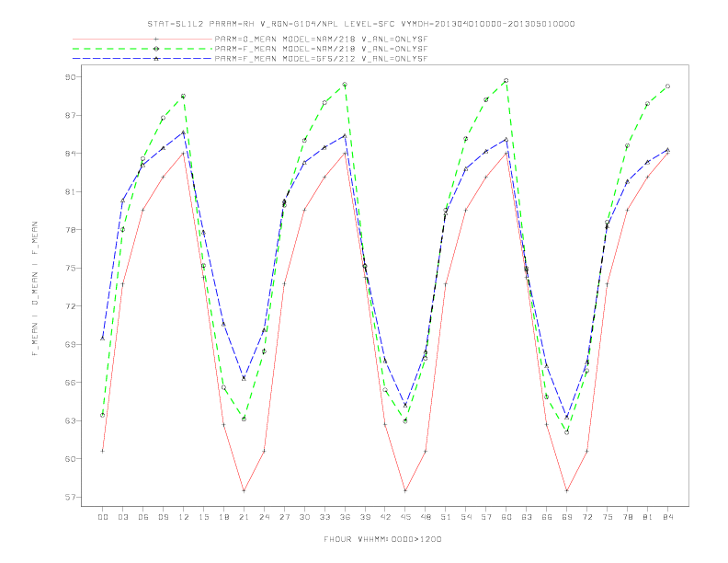Click the red solid legend line sample
Screen dimensions: 728x563
(142, 39)
